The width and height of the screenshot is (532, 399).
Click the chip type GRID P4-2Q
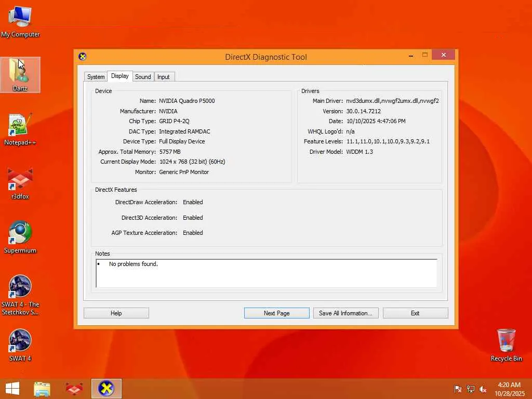(x=174, y=121)
